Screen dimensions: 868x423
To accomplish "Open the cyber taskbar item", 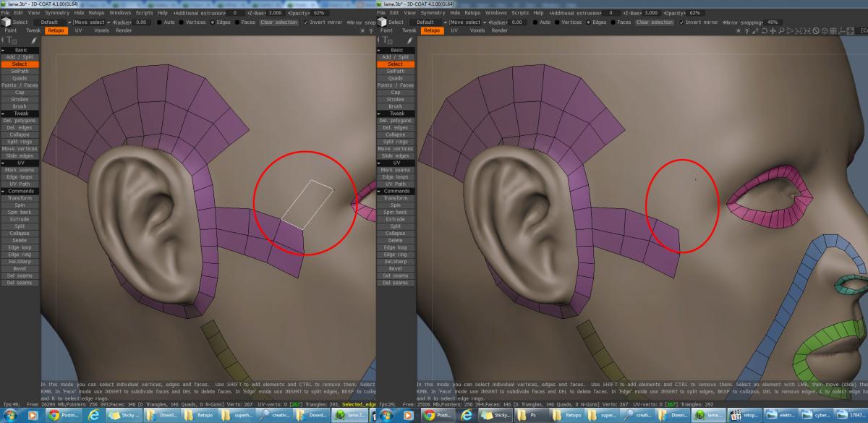I will tap(815, 416).
